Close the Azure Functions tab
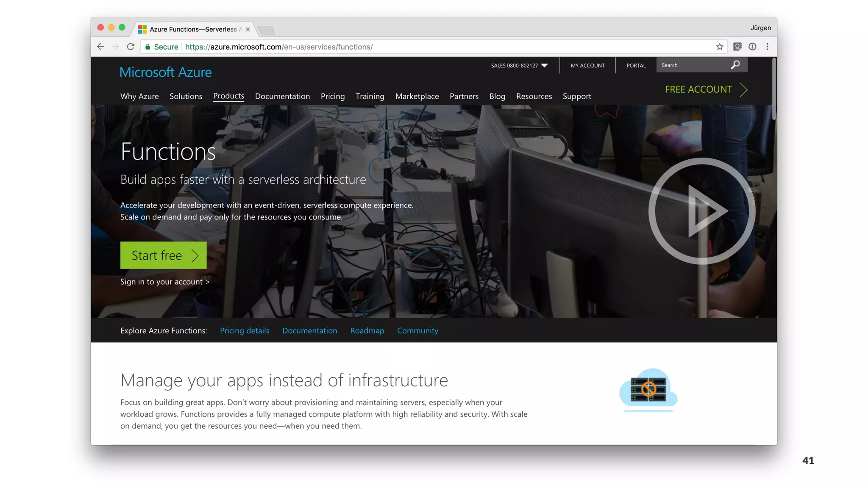868x488 pixels. (x=248, y=29)
